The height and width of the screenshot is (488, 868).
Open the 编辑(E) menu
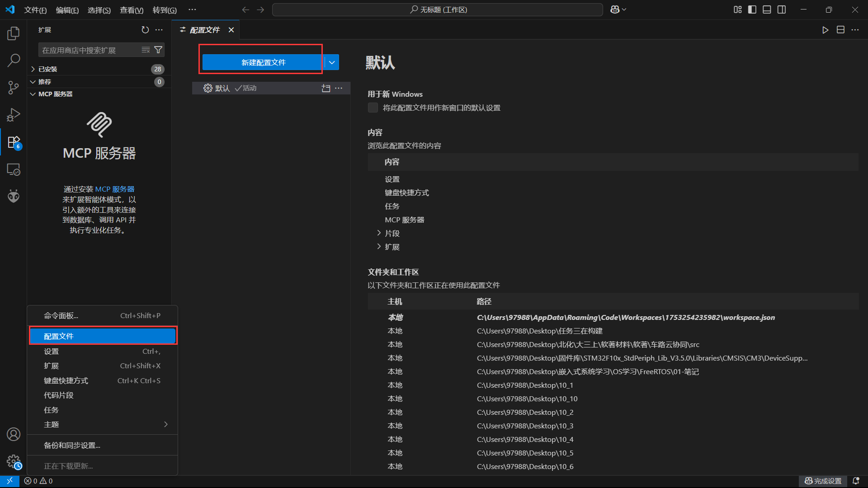67,10
